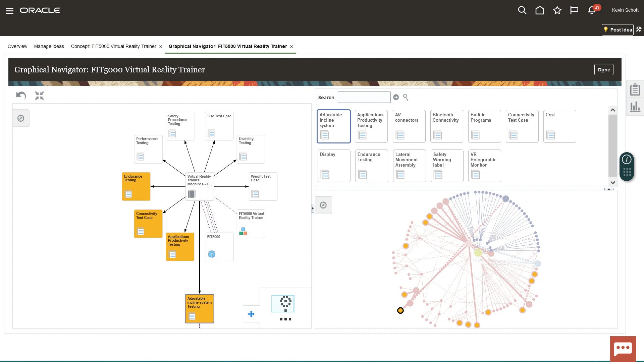Click the undo arrow icon

pos(21,96)
